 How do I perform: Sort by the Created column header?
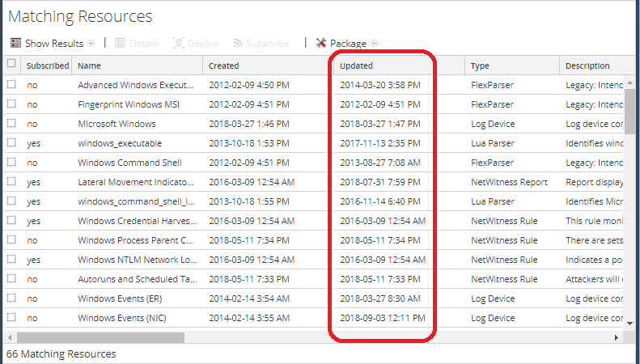point(223,66)
